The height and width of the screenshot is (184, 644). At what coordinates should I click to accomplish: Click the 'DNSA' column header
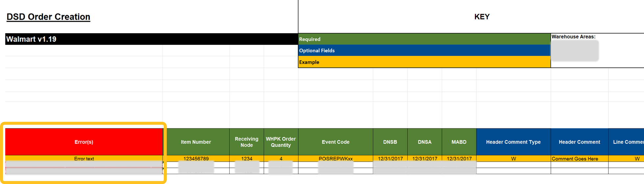click(x=425, y=142)
